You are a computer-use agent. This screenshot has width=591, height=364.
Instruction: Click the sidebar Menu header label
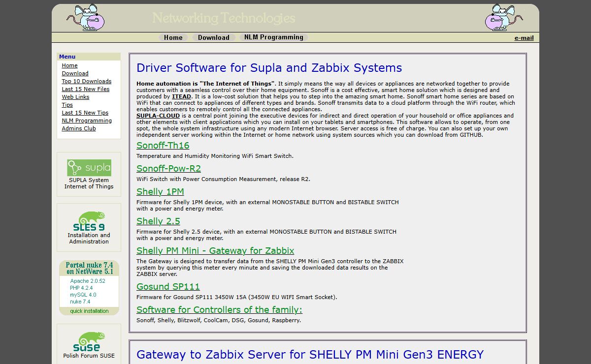[x=67, y=57]
